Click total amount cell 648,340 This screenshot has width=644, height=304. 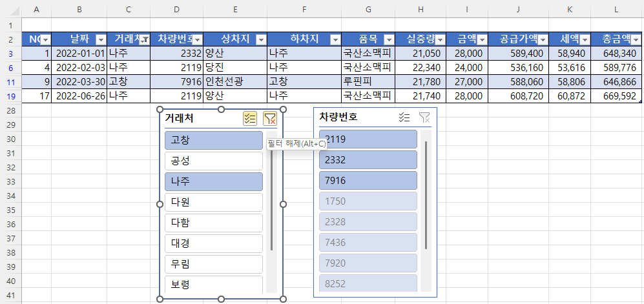pos(616,54)
